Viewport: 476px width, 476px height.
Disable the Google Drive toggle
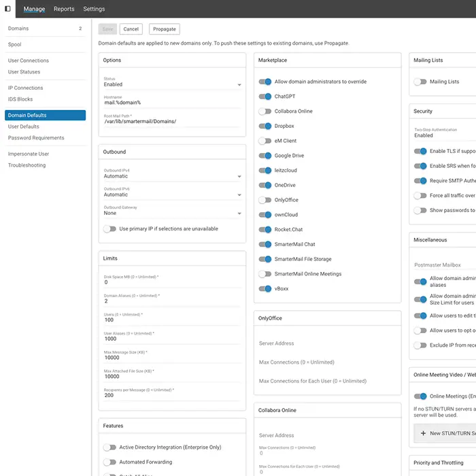pos(265,156)
